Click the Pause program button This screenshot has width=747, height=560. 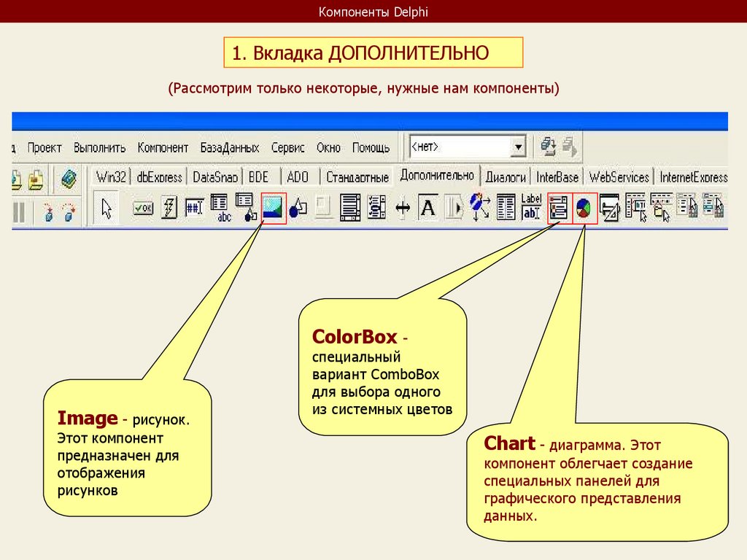tap(18, 212)
